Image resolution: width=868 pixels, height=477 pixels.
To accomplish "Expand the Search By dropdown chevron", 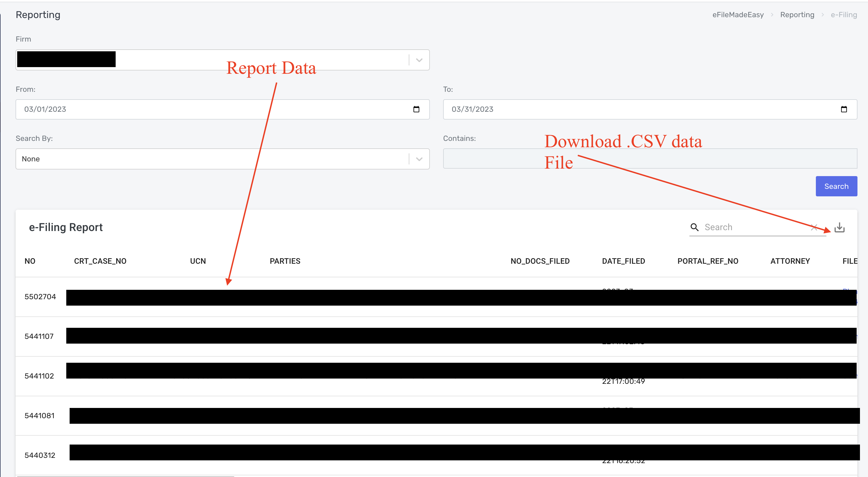I will coord(419,159).
